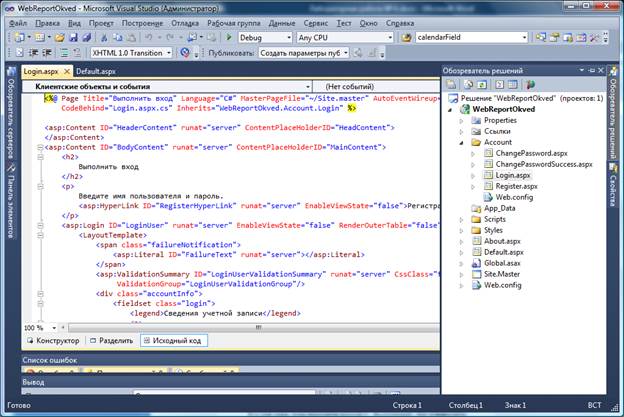Collapse the WebReportOkved project node
The image size is (624, 417).
450,110
